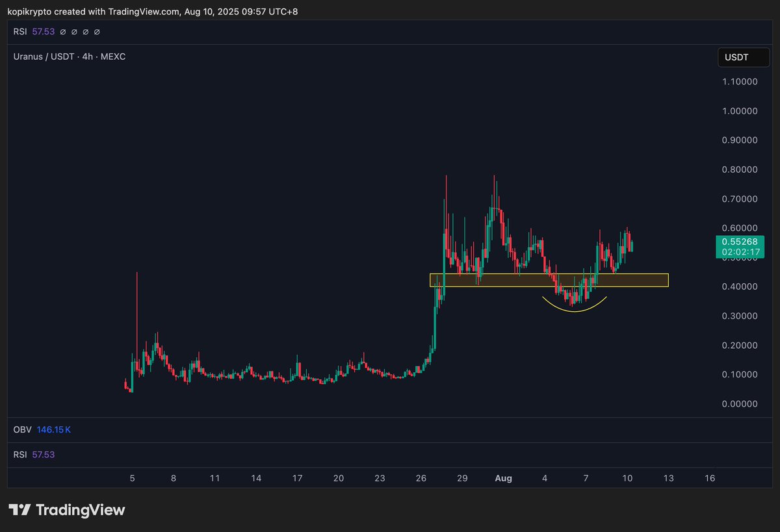Viewport: 780px width, 532px height.
Task: Click the date label '26' on the time axis
Action: (421, 478)
